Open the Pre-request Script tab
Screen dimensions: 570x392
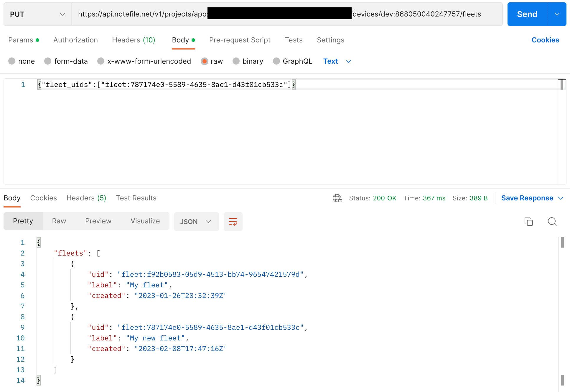[x=240, y=40]
